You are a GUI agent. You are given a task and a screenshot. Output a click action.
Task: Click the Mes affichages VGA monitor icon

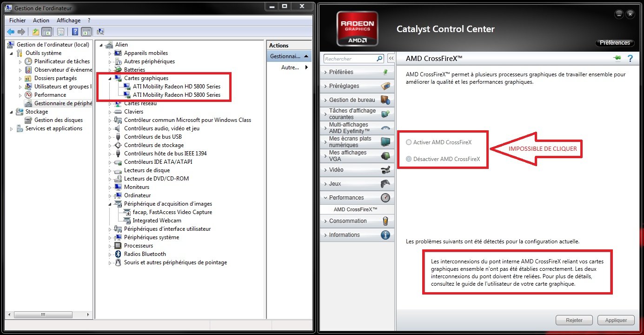click(385, 156)
